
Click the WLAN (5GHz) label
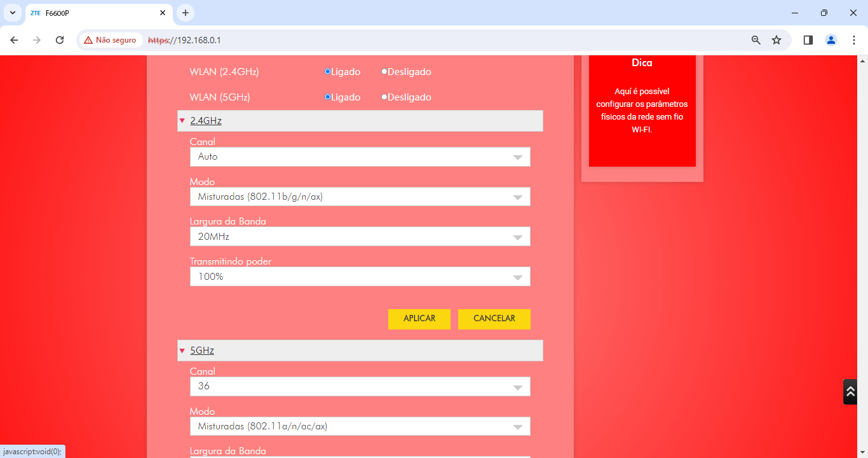[220, 97]
